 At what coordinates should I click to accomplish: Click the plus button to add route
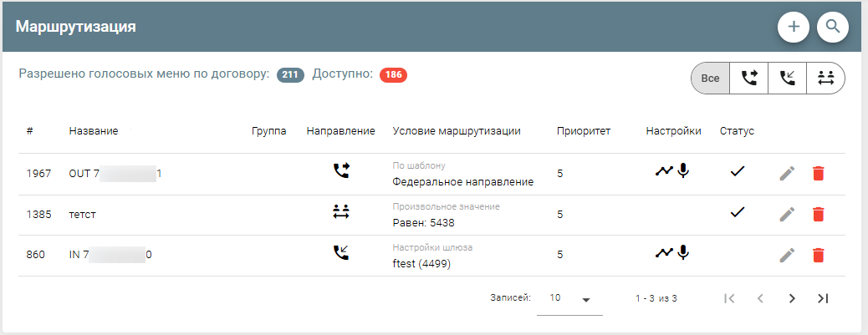click(x=794, y=27)
